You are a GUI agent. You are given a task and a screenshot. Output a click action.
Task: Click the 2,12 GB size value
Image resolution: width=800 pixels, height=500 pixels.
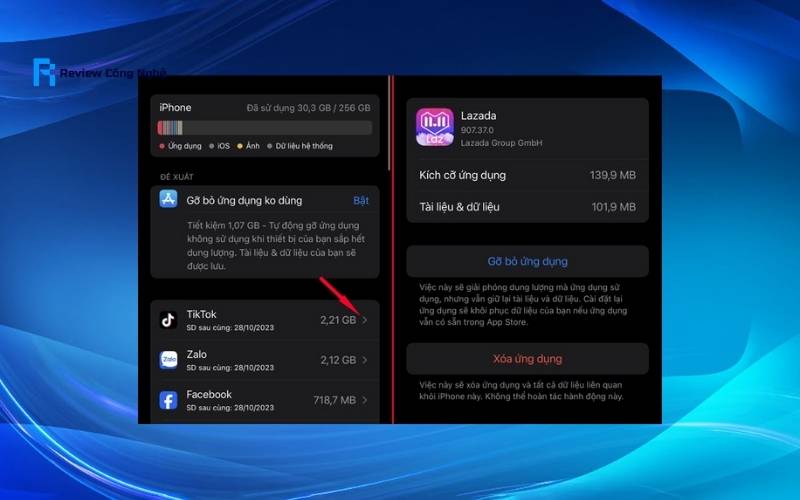[x=338, y=360]
